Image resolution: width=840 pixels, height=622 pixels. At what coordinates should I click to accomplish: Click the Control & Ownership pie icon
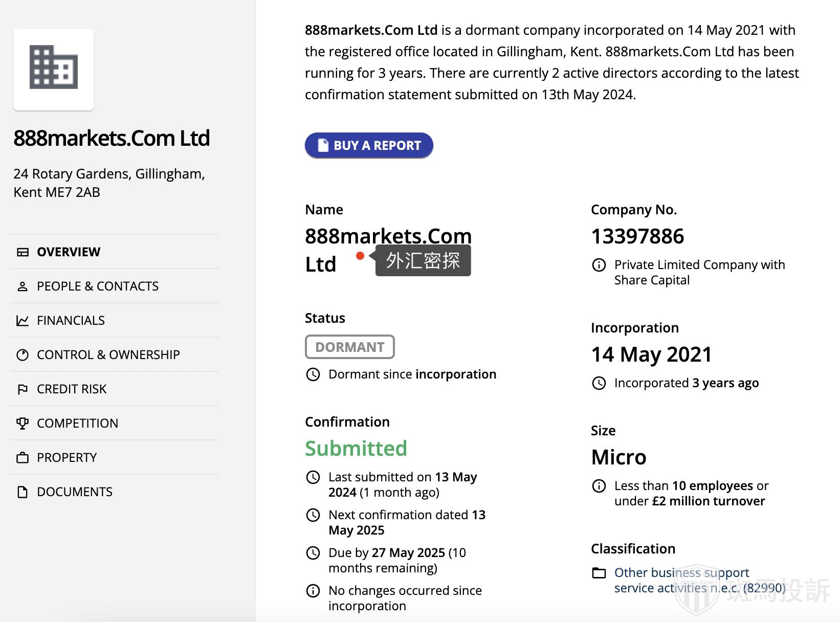[23, 355]
